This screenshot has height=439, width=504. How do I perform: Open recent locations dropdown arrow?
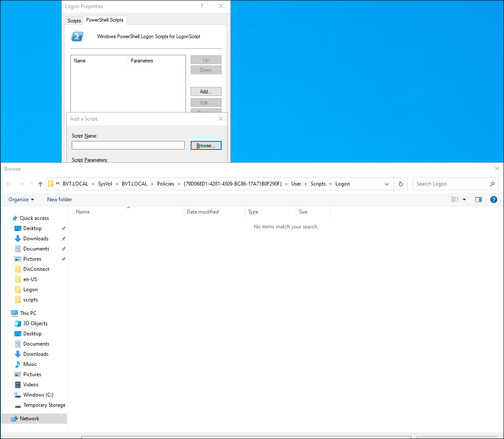(x=31, y=184)
